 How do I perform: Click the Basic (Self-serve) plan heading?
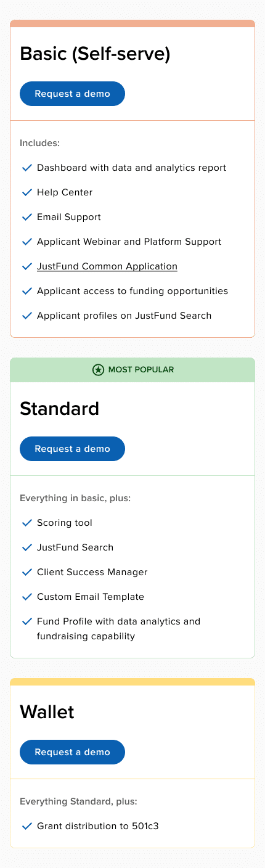(95, 54)
